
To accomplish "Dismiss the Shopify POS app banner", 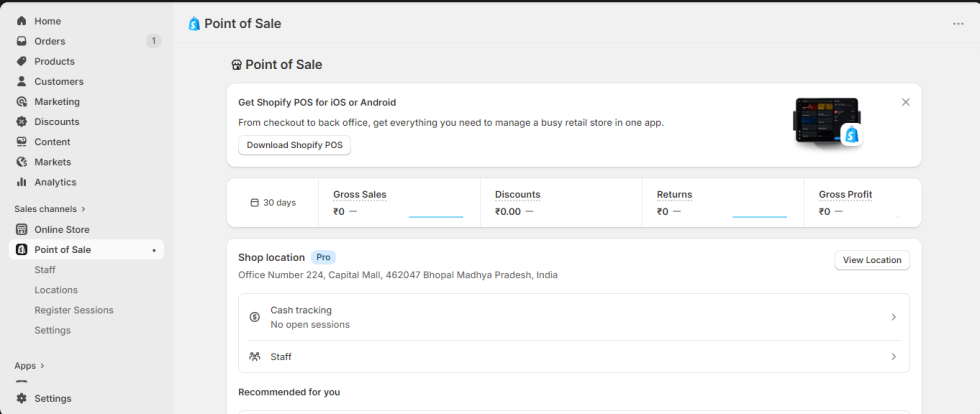I will [905, 102].
